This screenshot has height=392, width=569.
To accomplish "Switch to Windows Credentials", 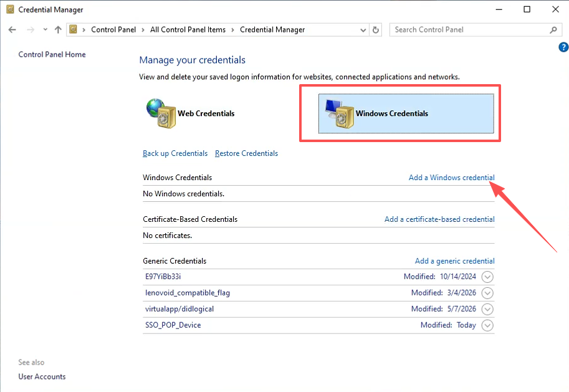I will click(x=406, y=113).
